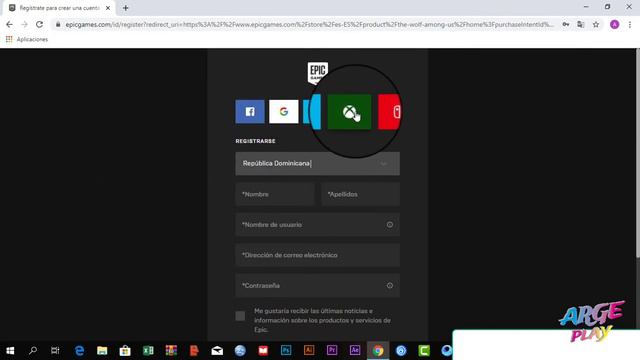
Task: Go back in browser history
Action: [9, 24]
